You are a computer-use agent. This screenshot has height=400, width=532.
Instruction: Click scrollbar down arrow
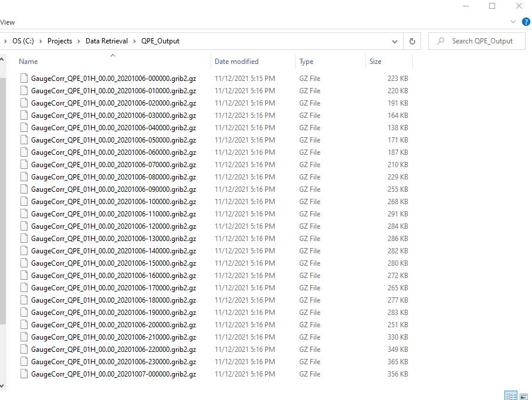coord(2,386)
